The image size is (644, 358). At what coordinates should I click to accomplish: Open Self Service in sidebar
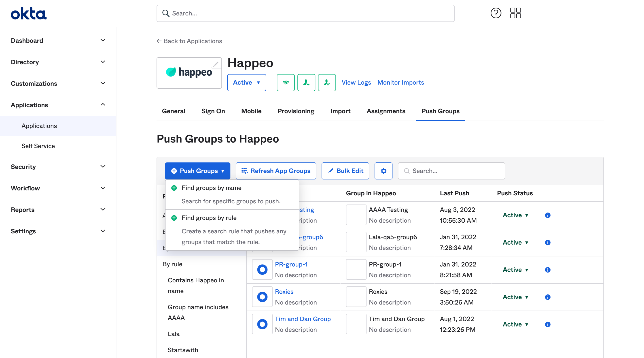(x=58, y=146)
